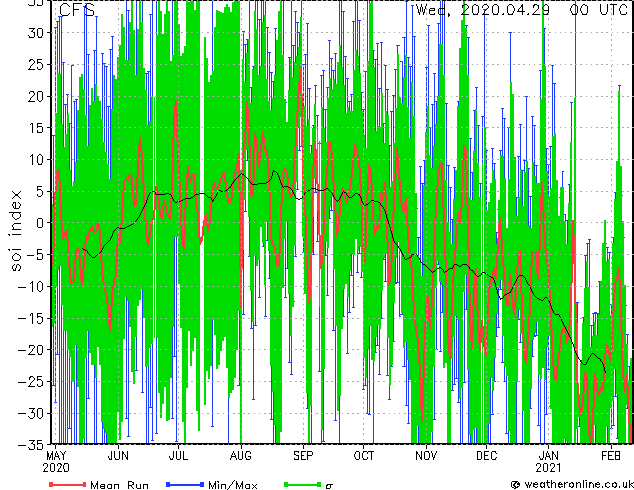Open the weatheronline.co.uk credit link
634x490 pixels.
pos(572,484)
